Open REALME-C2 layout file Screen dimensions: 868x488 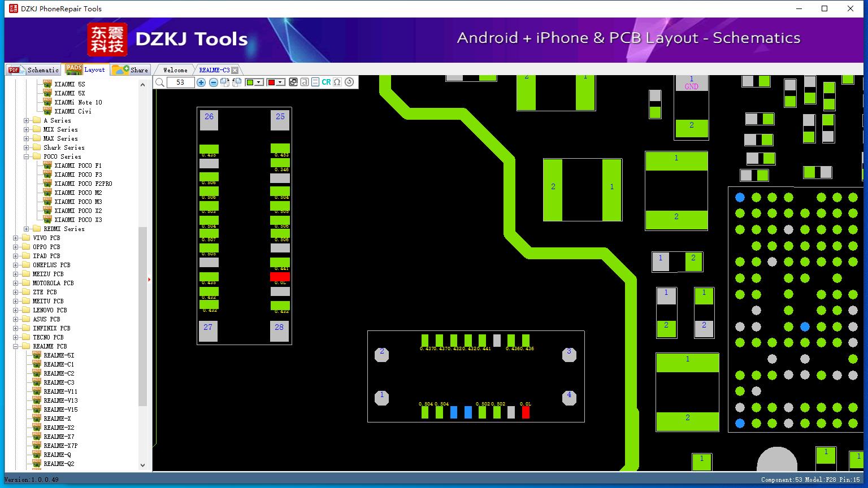(59, 373)
